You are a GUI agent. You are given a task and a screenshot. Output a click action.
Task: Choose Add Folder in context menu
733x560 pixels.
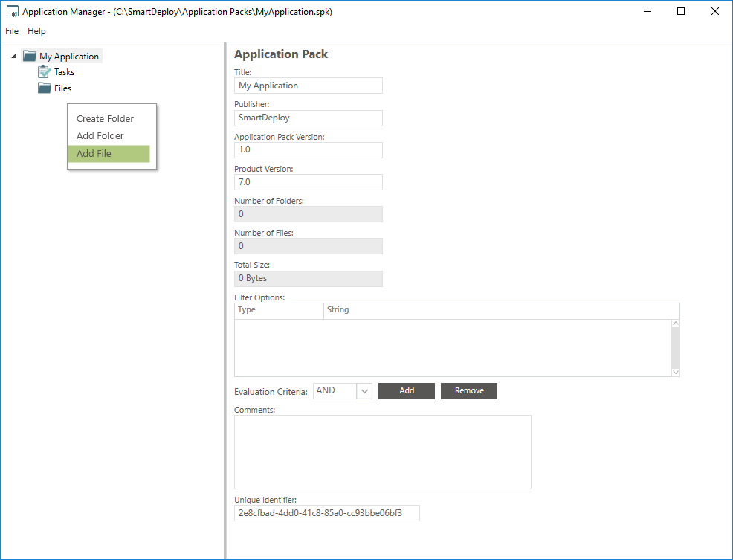coord(100,136)
